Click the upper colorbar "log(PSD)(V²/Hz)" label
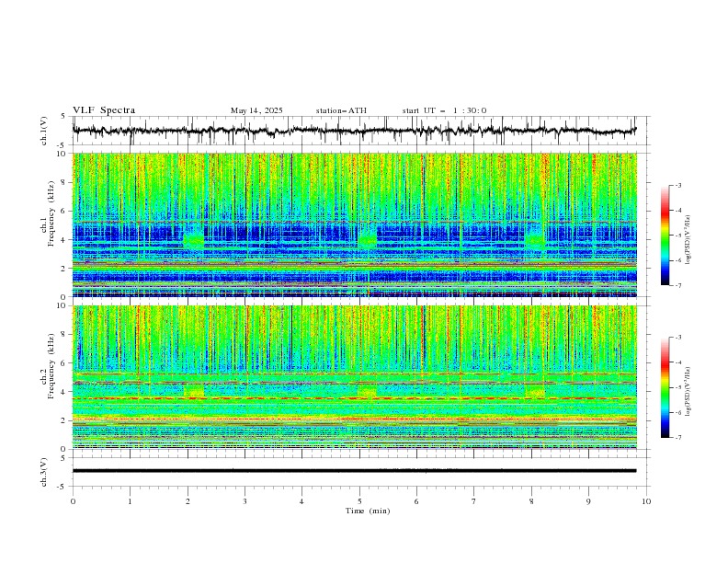This screenshot has height=563, width=728. point(688,240)
